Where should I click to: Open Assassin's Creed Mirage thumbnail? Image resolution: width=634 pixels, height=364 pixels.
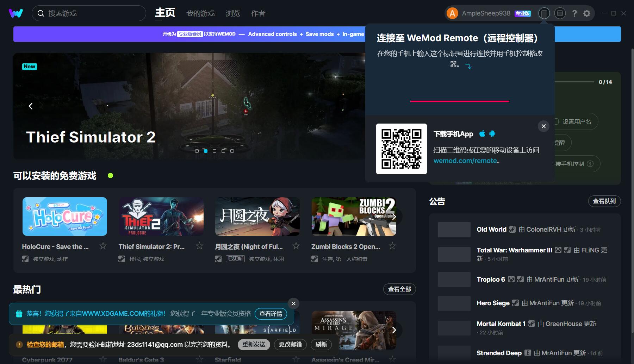click(354, 330)
